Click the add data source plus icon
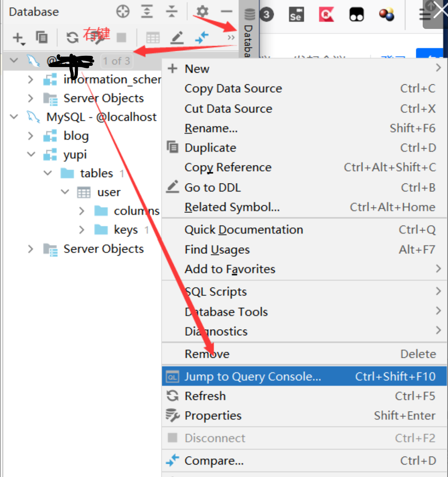This screenshot has width=448, height=477. [x=18, y=38]
